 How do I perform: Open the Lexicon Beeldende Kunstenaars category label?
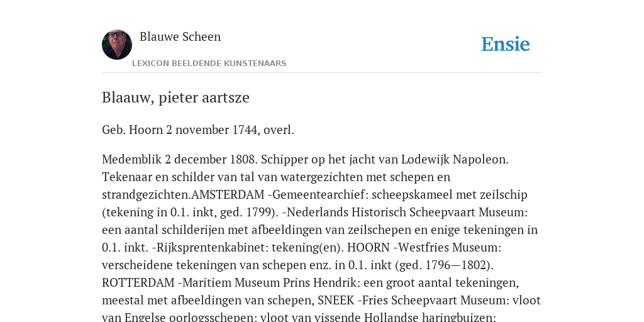[209, 64]
